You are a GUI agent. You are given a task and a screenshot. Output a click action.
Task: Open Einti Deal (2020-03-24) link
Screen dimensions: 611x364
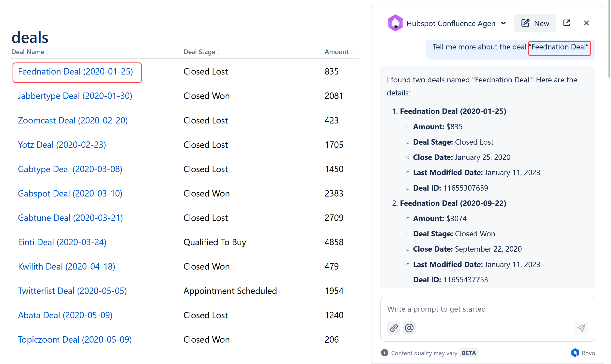[x=62, y=242]
